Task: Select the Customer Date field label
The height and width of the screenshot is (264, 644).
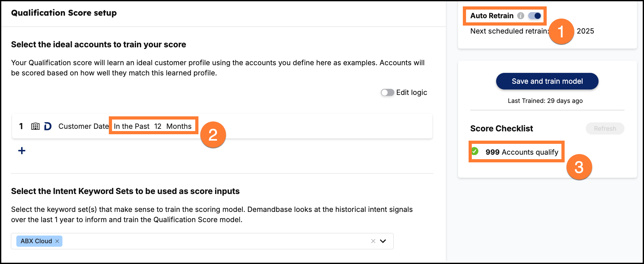Action: pyautogui.click(x=84, y=126)
